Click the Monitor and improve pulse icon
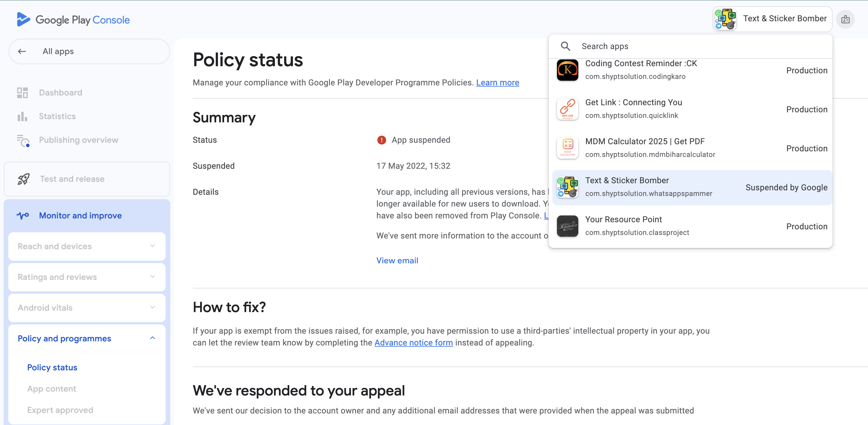 [x=23, y=215]
